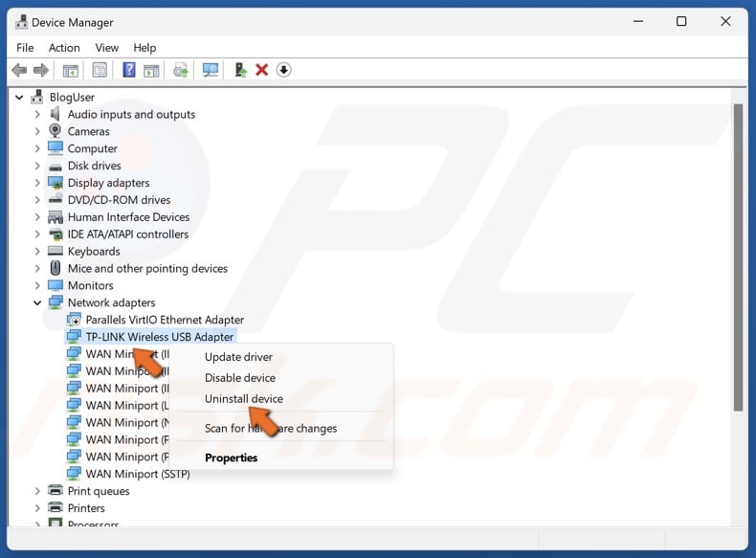Image resolution: width=756 pixels, height=558 pixels.
Task: Open the Action menu
Action: pyautogui.click(x=64, y=48)
